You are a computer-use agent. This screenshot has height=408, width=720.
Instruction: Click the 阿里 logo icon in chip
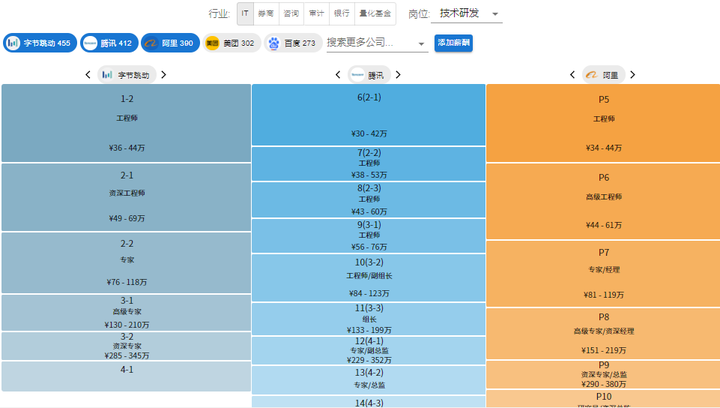pos(151,43)
